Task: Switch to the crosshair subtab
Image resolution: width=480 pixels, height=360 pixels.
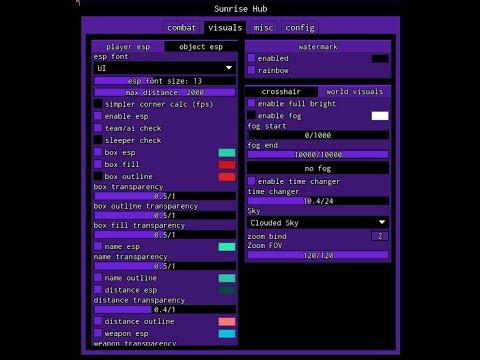Action: [x=281, y=92]
